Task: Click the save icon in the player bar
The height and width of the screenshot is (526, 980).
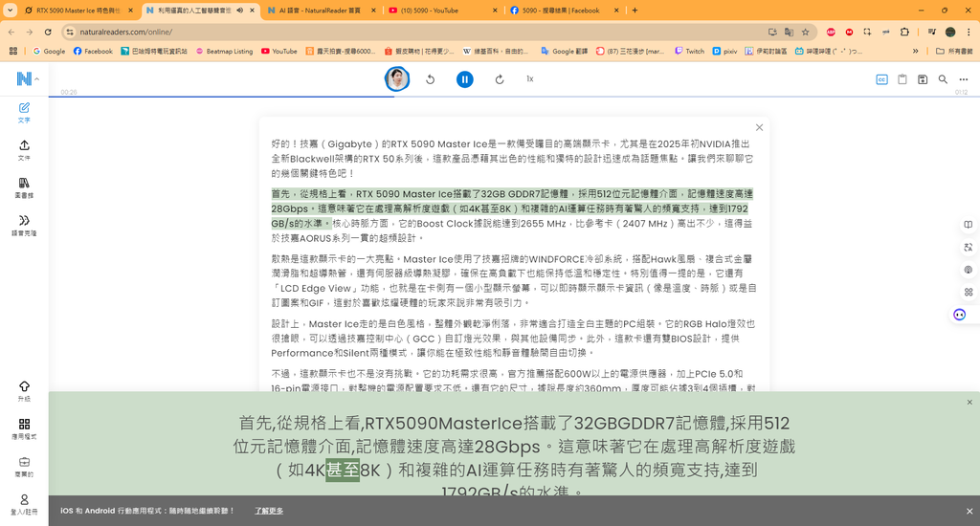Action: pyautogui.click(x=923, y=79)
